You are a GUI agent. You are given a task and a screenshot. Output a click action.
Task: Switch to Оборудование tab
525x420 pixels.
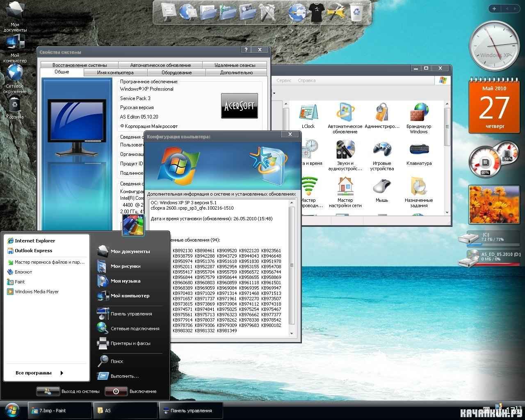click(176, 73)
